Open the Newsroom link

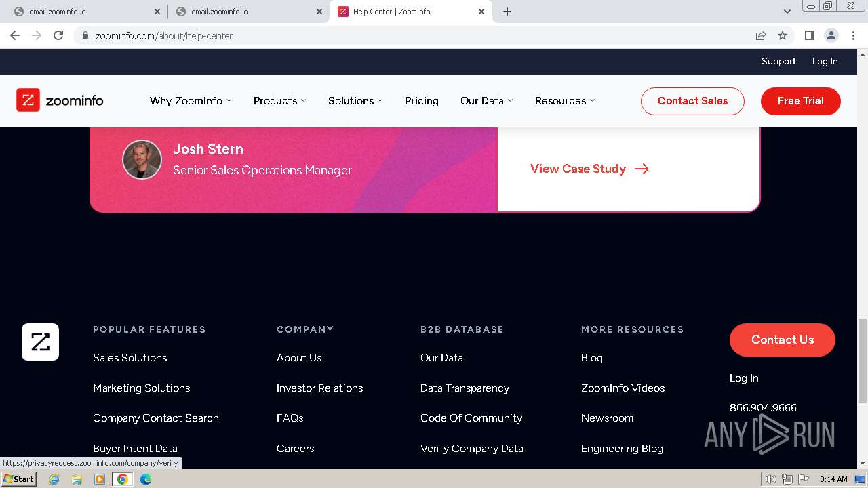[x=608, y=418]
